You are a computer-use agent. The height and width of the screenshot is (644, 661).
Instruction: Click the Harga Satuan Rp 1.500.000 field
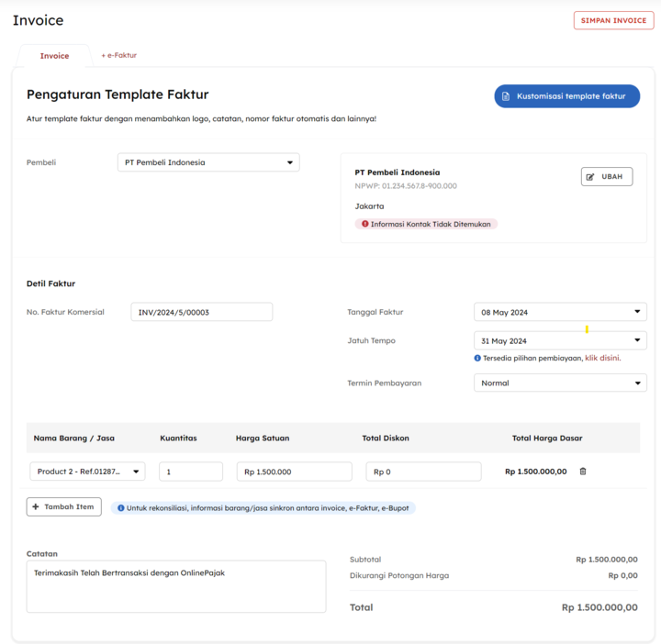click(x=295, y=472)
